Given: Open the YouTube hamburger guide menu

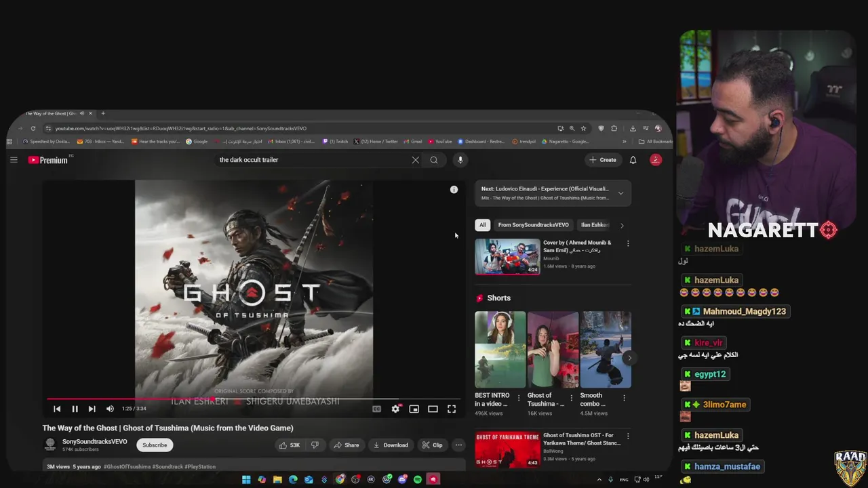Looking at the screenshot, I should coord(14,160).
